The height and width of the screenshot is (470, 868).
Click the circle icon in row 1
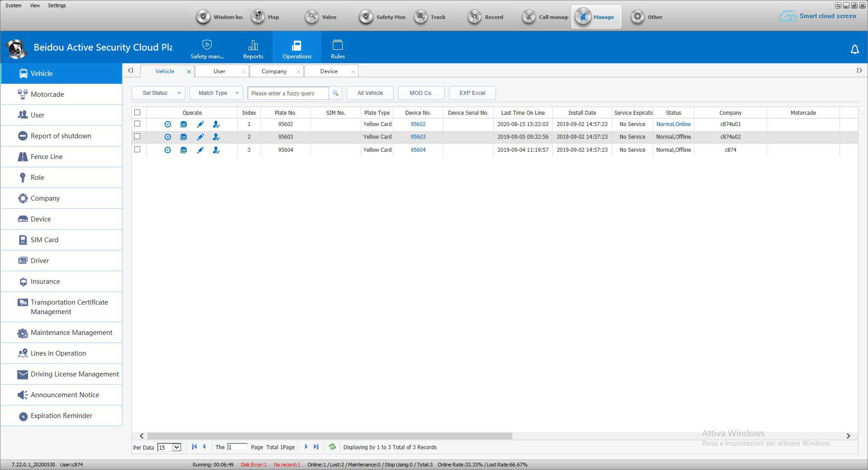coord(168,124)
